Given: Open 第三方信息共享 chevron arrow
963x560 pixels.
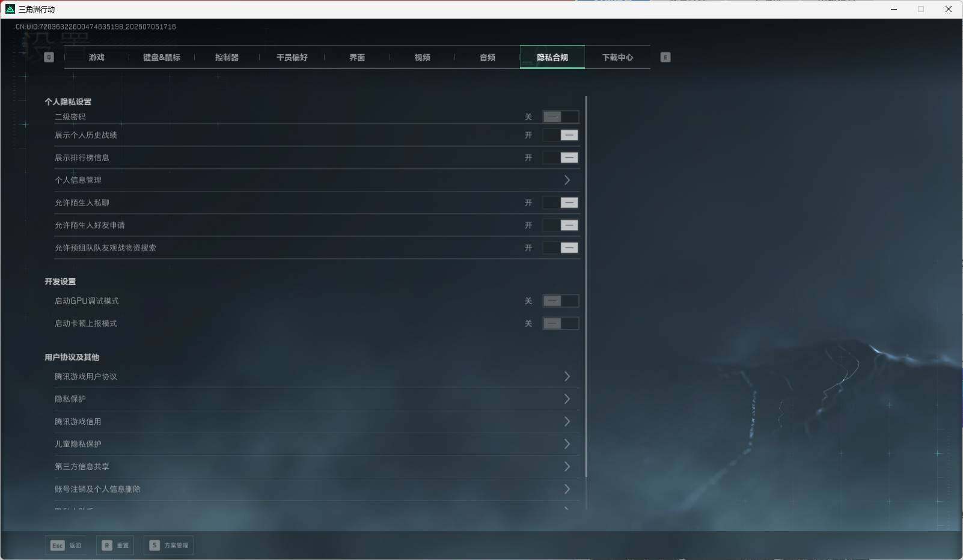Looking at the screenshot, I should click(x=567, y=466).
